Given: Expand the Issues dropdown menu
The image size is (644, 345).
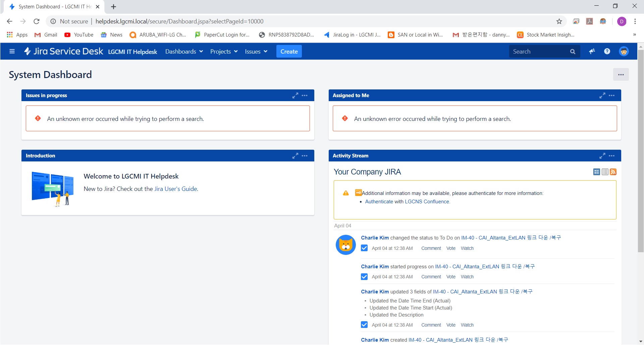Looking at the screenshot, I should pyautogui.click(x=256, y=52).
